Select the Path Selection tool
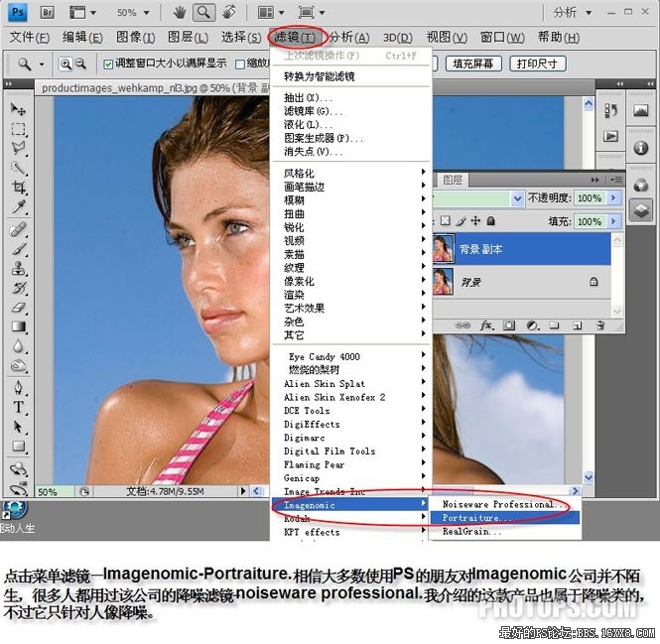The height and width of the screenshot is (644, 660). 18,427
